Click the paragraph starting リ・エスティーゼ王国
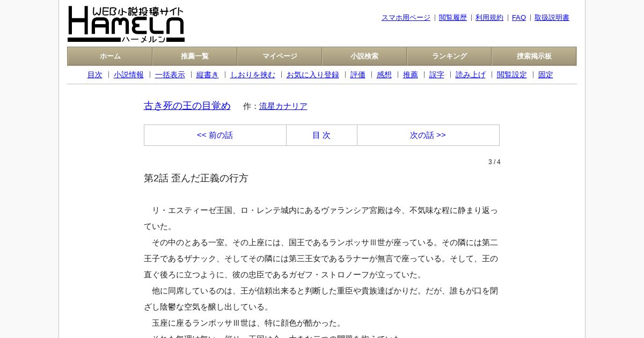The height and width of the screenshot is (338, 644). [321, 218]
